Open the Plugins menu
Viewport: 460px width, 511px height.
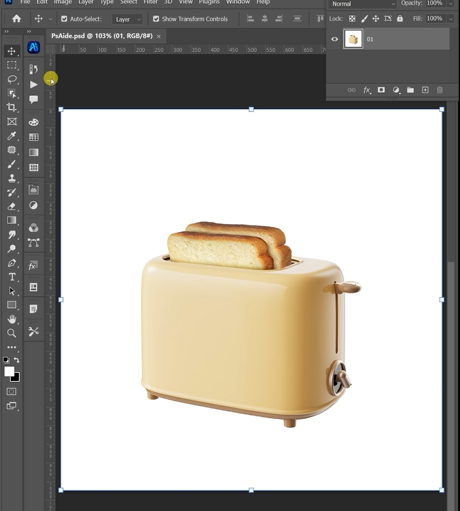[x=209, y=2]
